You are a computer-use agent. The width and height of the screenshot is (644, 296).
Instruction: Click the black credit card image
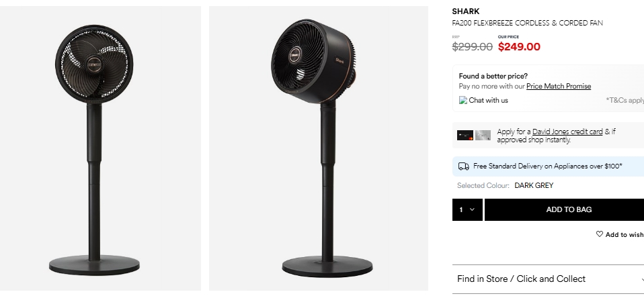465,135
